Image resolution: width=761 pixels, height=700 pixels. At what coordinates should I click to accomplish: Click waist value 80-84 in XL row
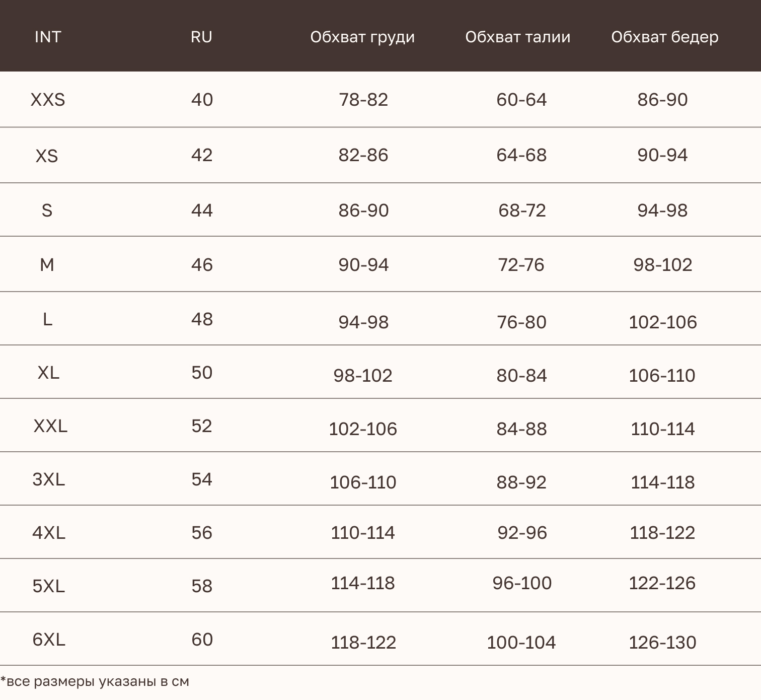point(521,375)
